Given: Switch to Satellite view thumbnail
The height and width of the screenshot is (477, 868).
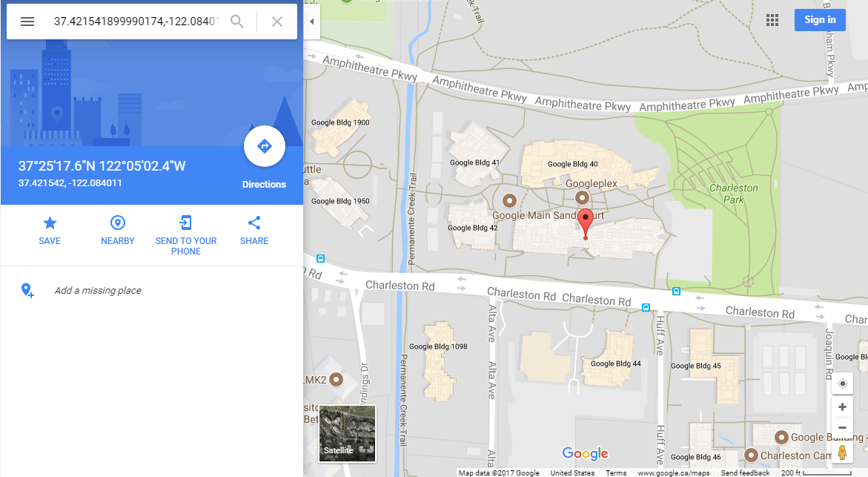Looking at the screenshot, I should 348,433.
